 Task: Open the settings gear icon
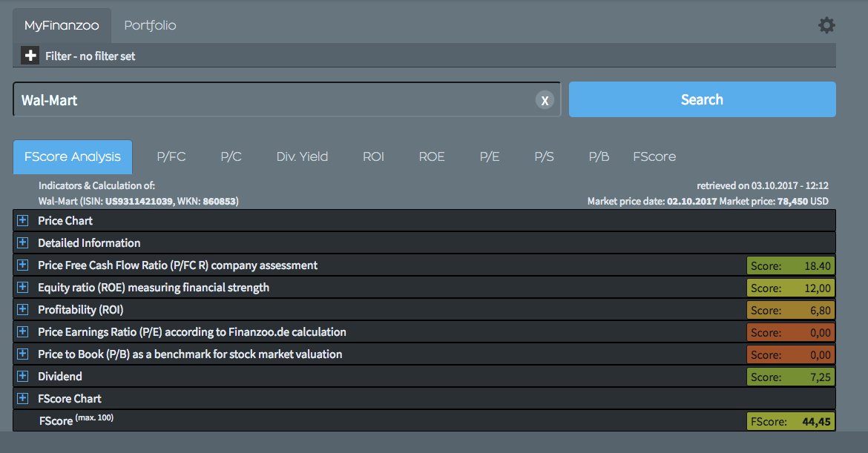(x=826, y=24)
